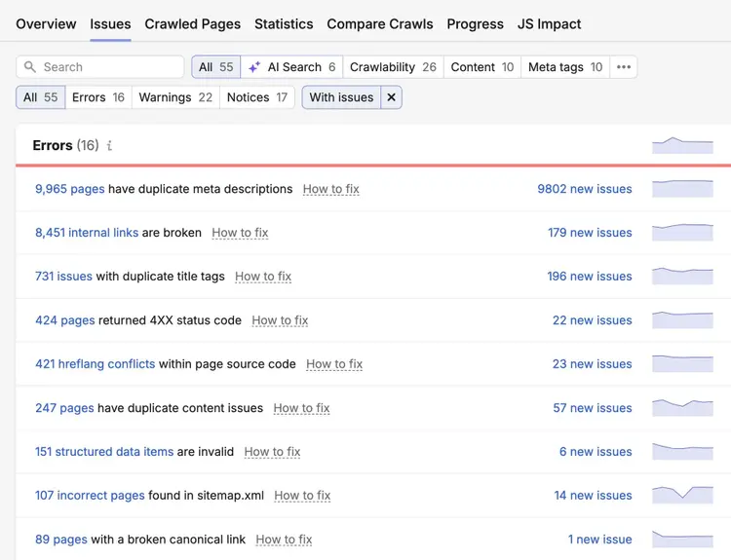Open the 731 issues link

(64, 277)
